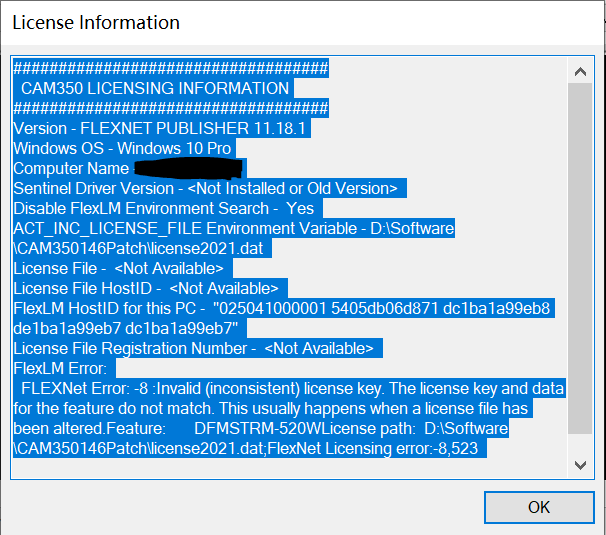The width and height of the screenshot is (606, 535).
Task: Click the scrollbar down arrow
Action: (x=580, y=465)
